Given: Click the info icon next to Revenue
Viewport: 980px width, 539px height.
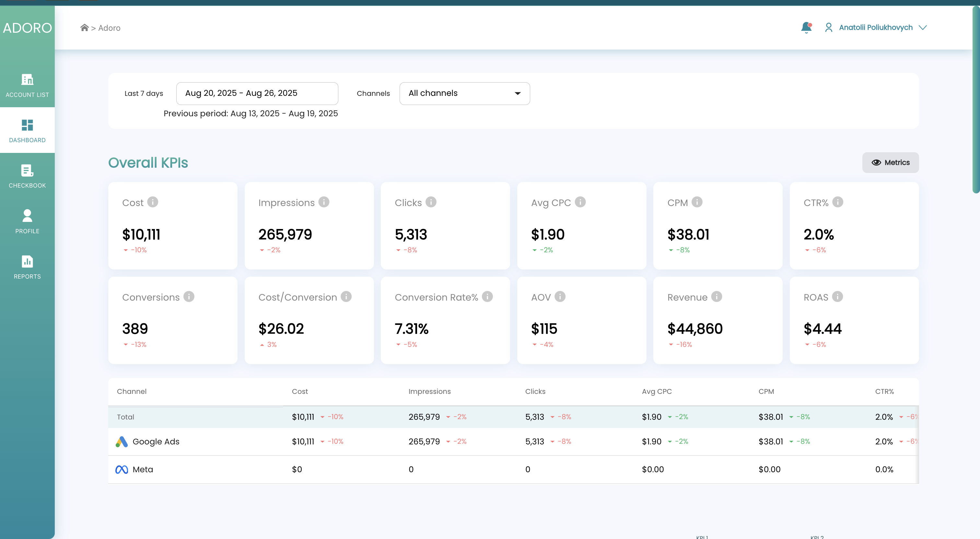Looking at the screenshot, I should 717,297.
